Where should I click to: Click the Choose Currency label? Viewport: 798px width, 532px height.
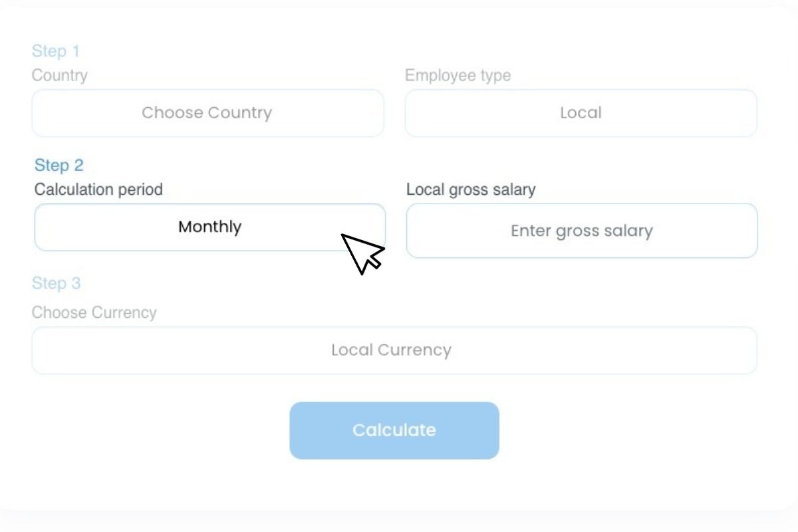point(94,312)
